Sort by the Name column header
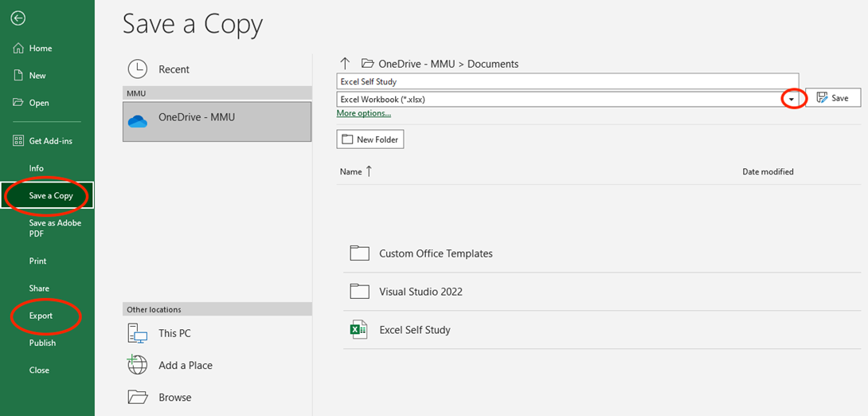 [x=350, y=171]
